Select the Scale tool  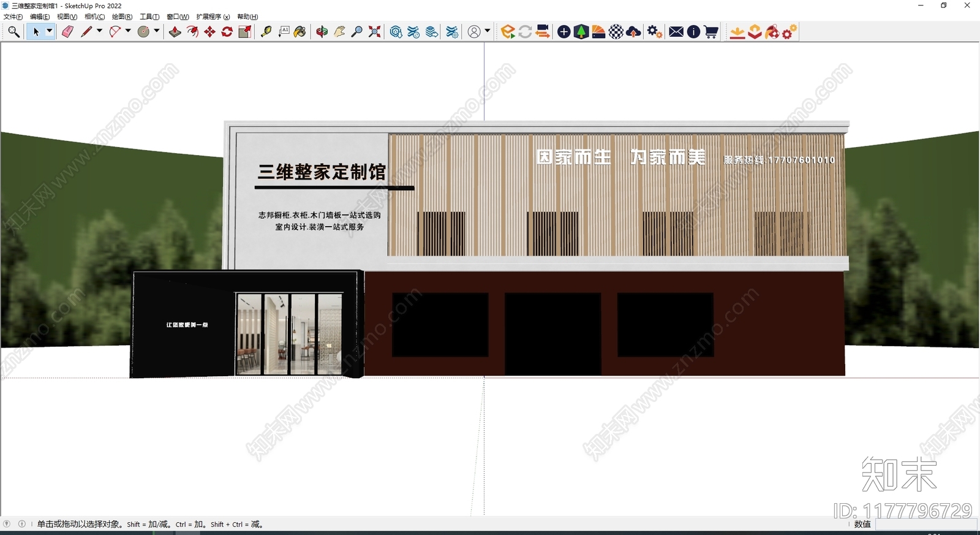[x=244, y=32]
